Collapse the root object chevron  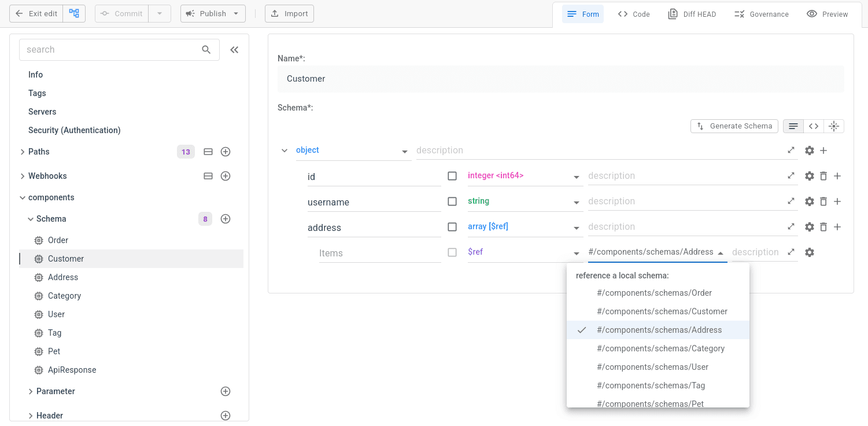click(285, 150)
